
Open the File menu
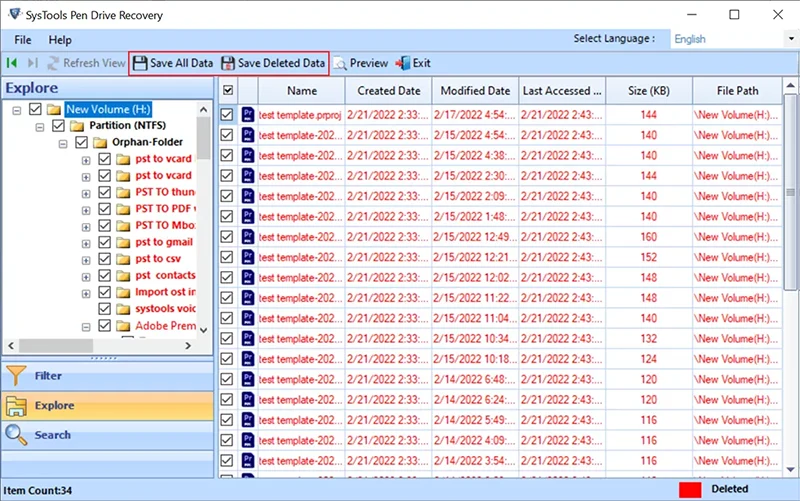click(22, 40)
